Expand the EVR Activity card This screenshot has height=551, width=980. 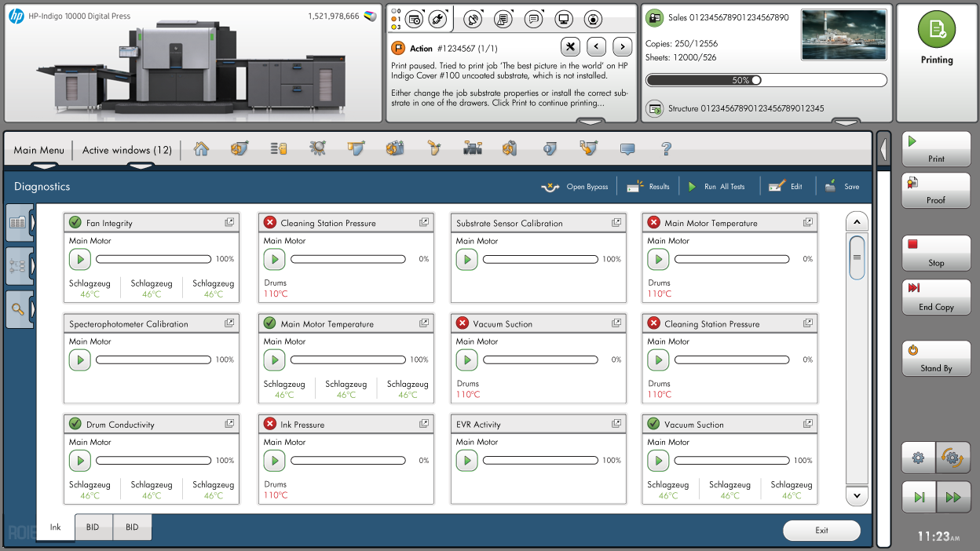click(x=616, y=424)
